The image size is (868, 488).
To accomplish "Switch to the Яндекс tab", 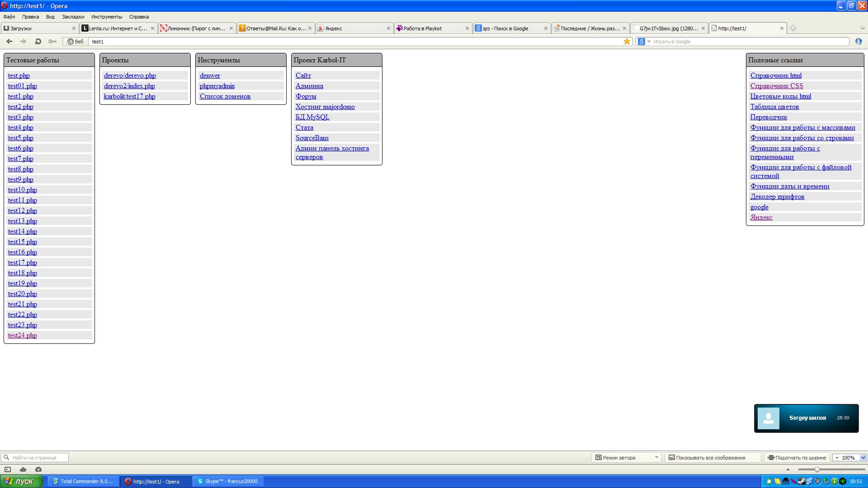I will pos(354,28).
